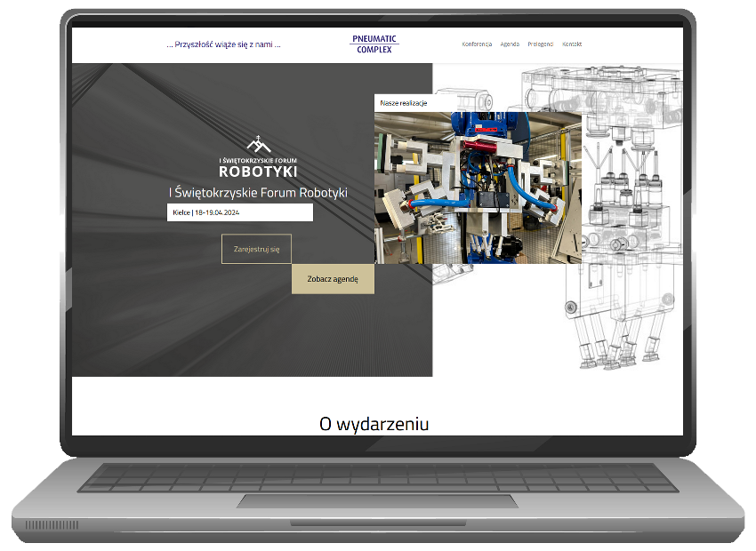Click the Przyszłość wiąże się z nami tagline
This screenshot has width=756, height=551.
pyautogui.click(x=223, y=44)
